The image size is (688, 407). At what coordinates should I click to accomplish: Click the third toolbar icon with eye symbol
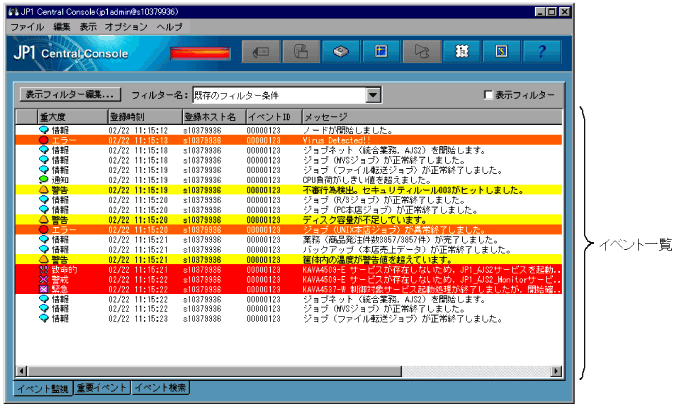[341, 51]
